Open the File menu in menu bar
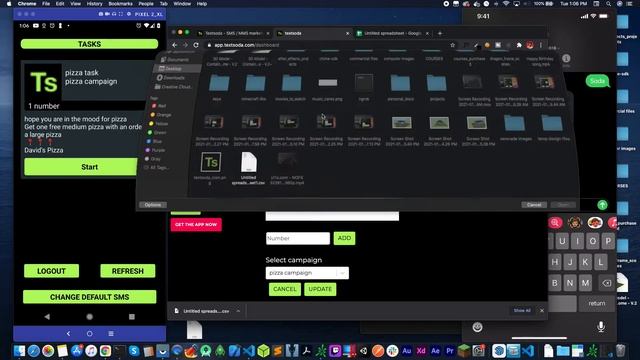The image size is (640, 360). 46,4
